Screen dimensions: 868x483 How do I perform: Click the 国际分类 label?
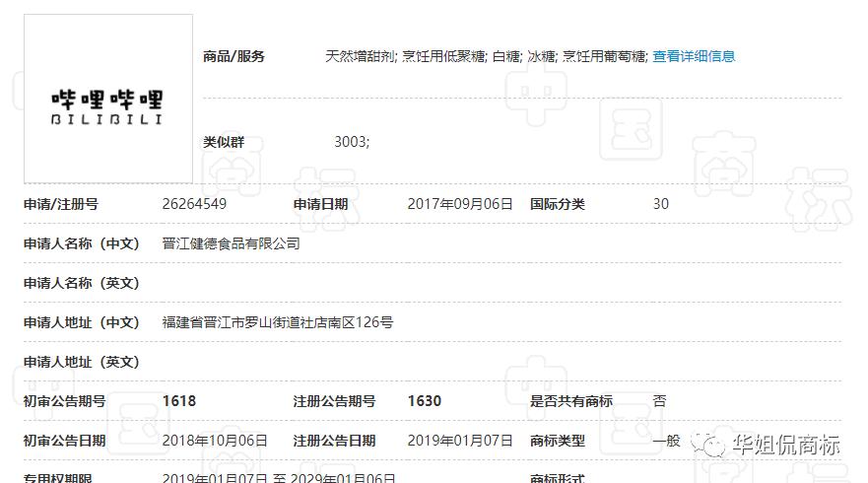click(x=558, y=204)
